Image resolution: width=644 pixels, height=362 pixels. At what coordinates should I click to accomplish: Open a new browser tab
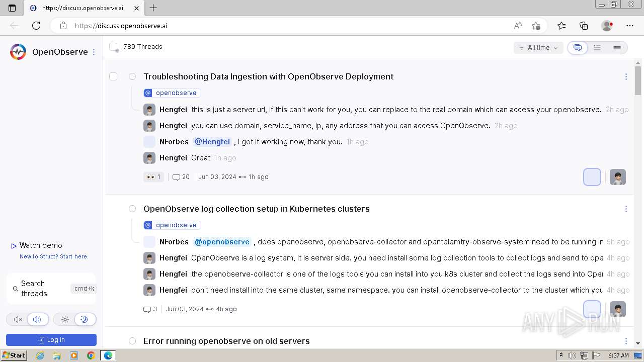point(153,8)
